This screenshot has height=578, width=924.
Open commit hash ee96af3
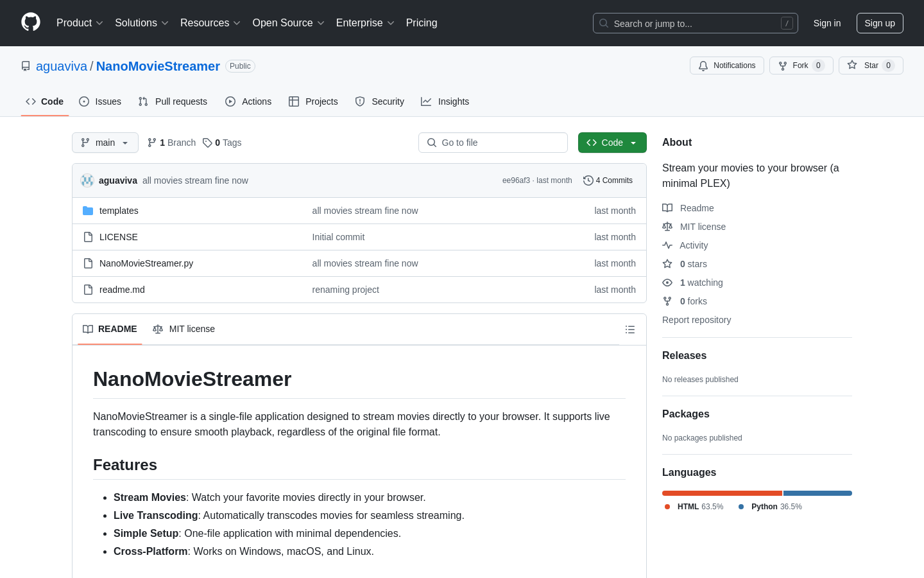(x=516, y=180)
